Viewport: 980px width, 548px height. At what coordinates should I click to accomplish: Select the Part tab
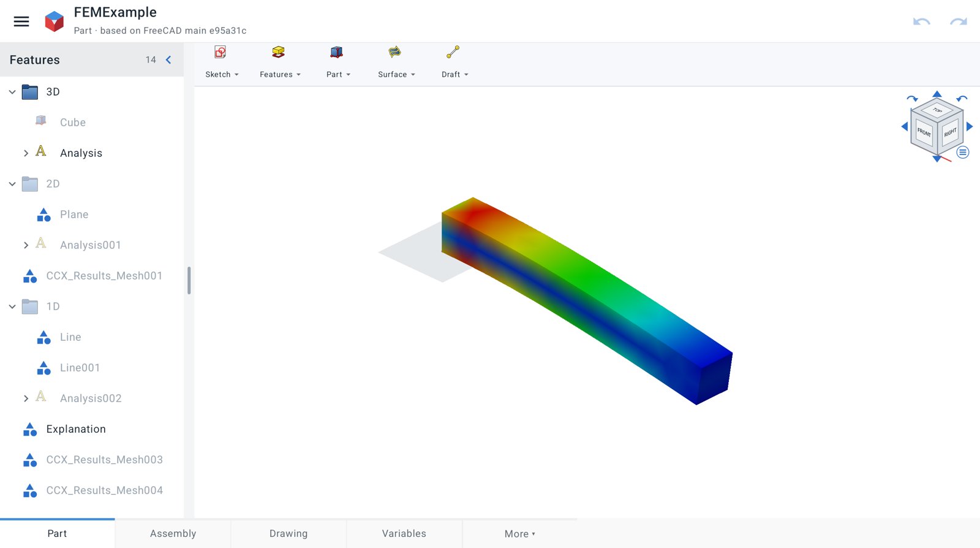pyautogui.click(x=57, y=533)
